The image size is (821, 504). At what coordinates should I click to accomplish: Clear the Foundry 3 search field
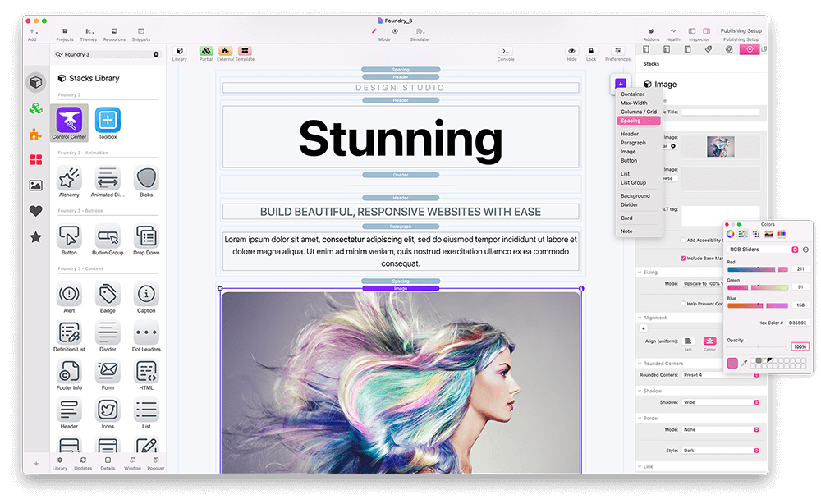tap(156, 54)
